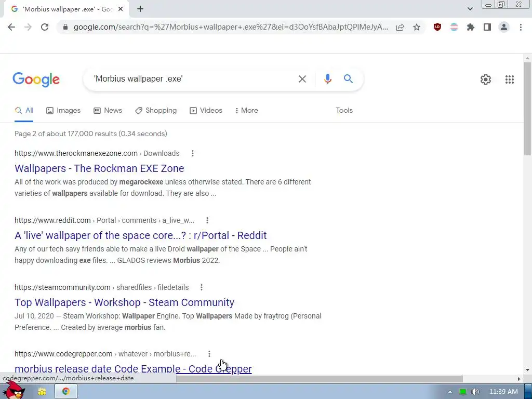Viewport: 532px width, 399px height.
Task: Switch to News results
Action: (108, 111)
